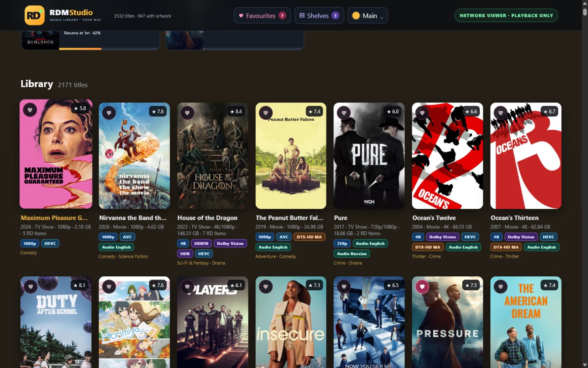Click the 6.6 rating on Ocean's Twelve

(x=471, y=112)
